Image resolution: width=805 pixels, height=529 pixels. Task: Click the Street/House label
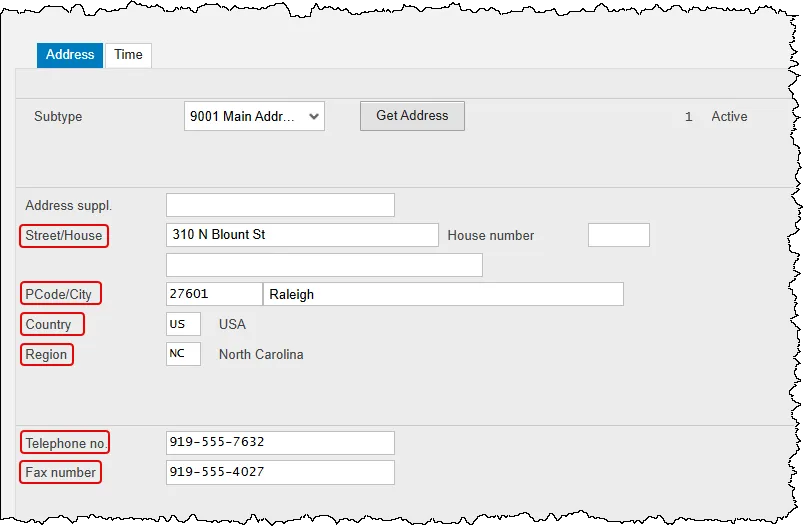[x=64, y=236]
